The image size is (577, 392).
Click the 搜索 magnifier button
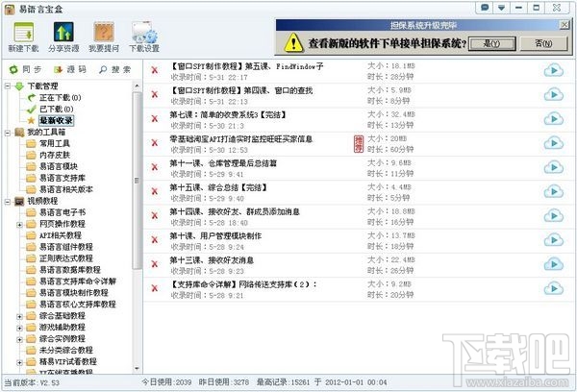114,69
